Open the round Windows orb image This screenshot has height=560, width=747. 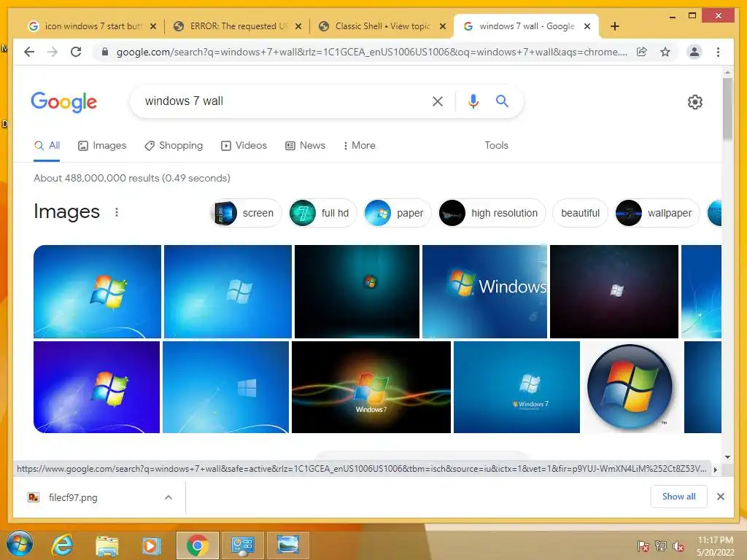click(x=630, y=387)
